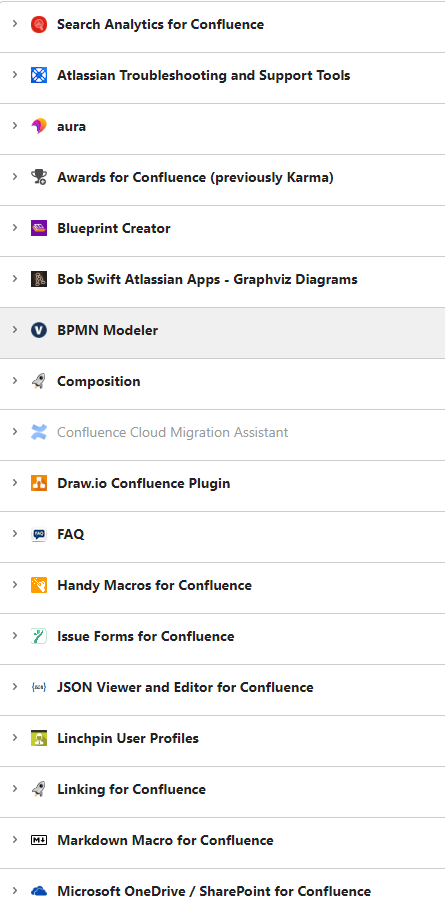Click the Draw.io Confluence Plugin orange icon
The image size is (445, 899).
(x=38, y=483)
